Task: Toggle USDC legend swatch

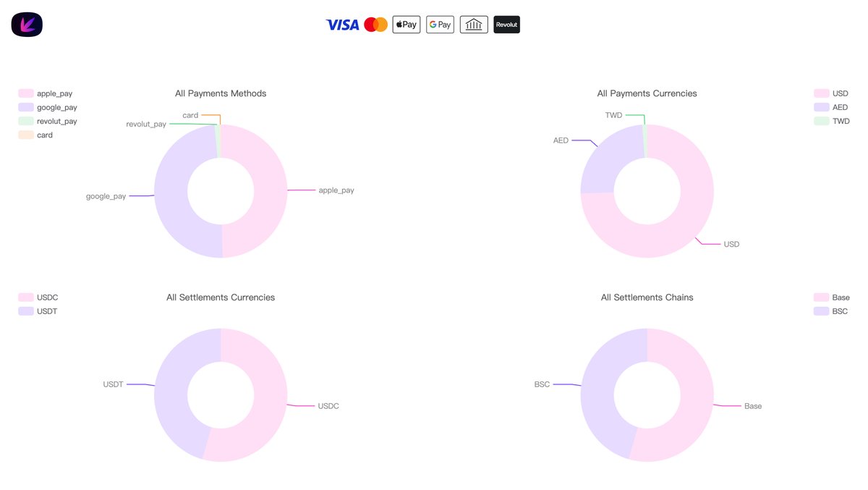Action: point(26,297)
